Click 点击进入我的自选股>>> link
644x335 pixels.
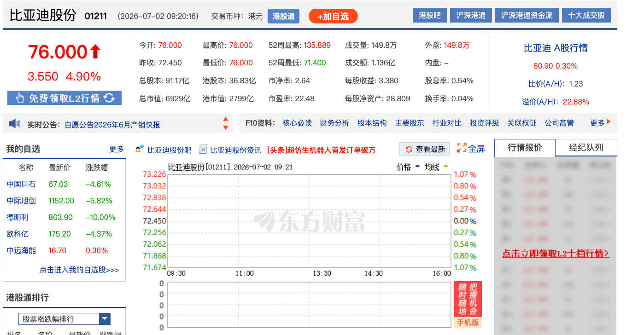pyautogui.click(x=79, y=270)
